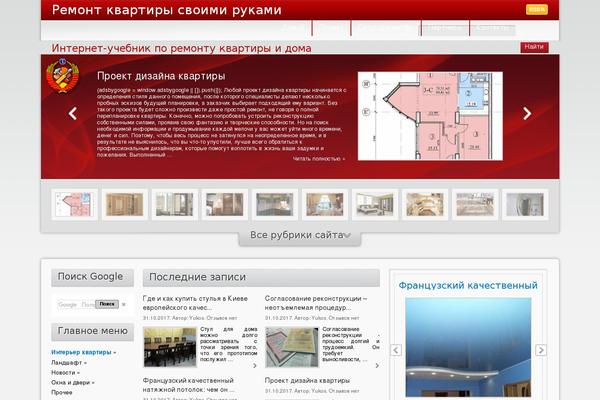Expand the Все рубрики сайта panel
The height and width of the screenshot is (400, 600).
(x=300, y=235)
